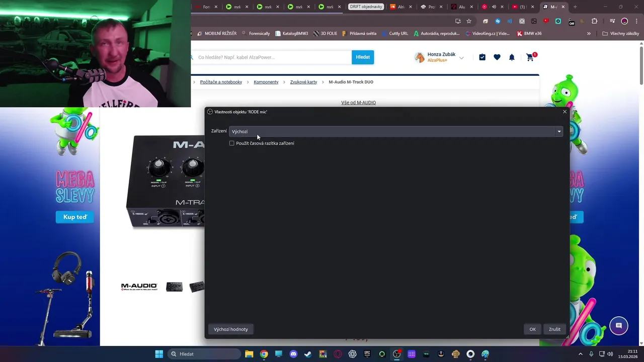Open the volume icon in system tray
Screen dimensions: 644x362
coord(610,354)
